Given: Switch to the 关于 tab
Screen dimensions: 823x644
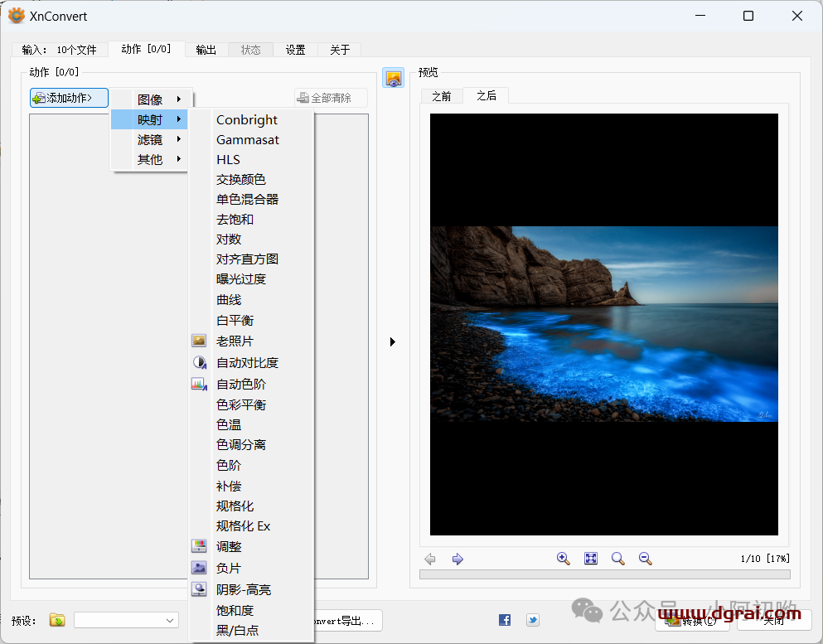Looking at the screenshot, I should pos(340,50).
